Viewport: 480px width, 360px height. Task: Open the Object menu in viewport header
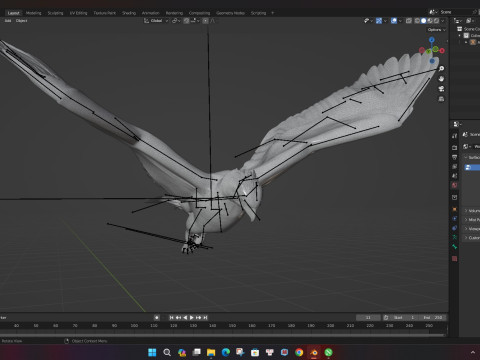pos(21,21)
